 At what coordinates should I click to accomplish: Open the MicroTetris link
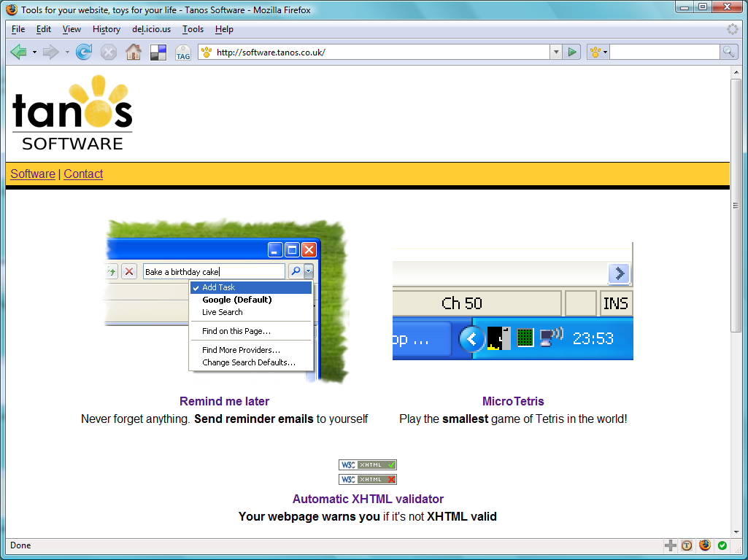tap(513, 401)
